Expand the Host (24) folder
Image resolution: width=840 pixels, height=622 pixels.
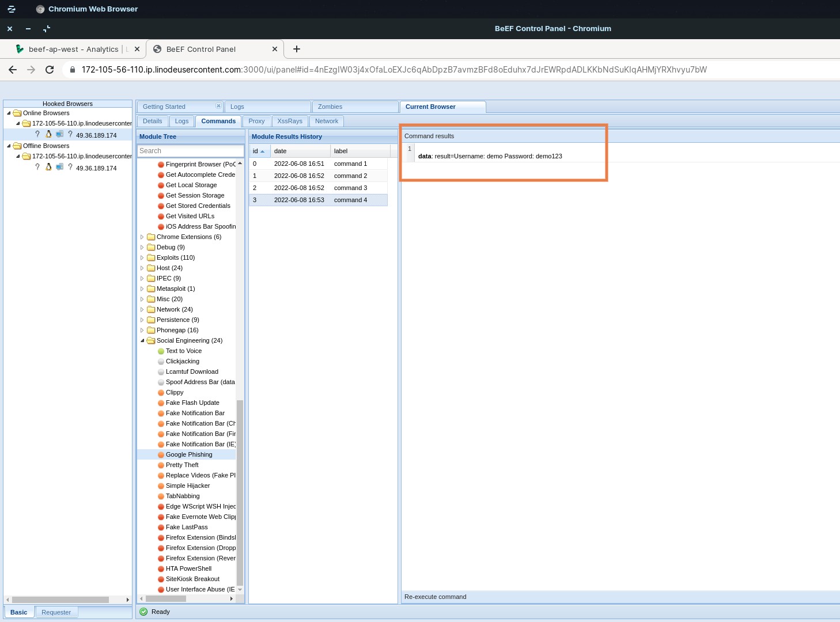point(142,268)
